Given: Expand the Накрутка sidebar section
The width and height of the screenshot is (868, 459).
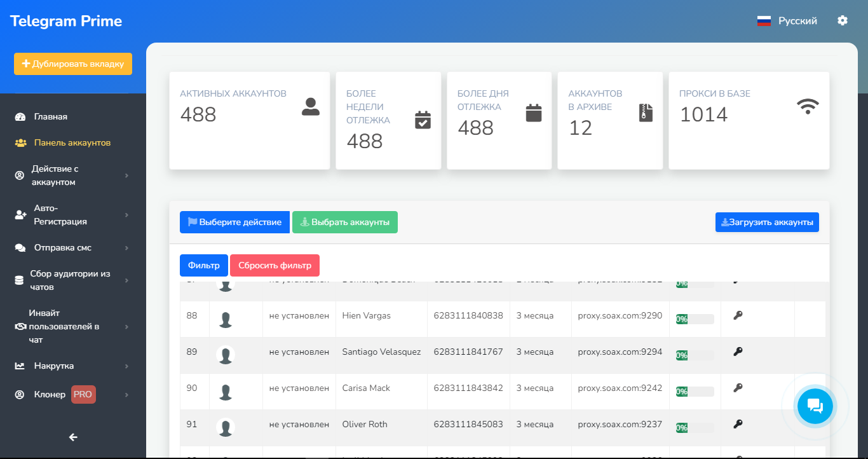Looking at the screenshot, I should (72, 366).
